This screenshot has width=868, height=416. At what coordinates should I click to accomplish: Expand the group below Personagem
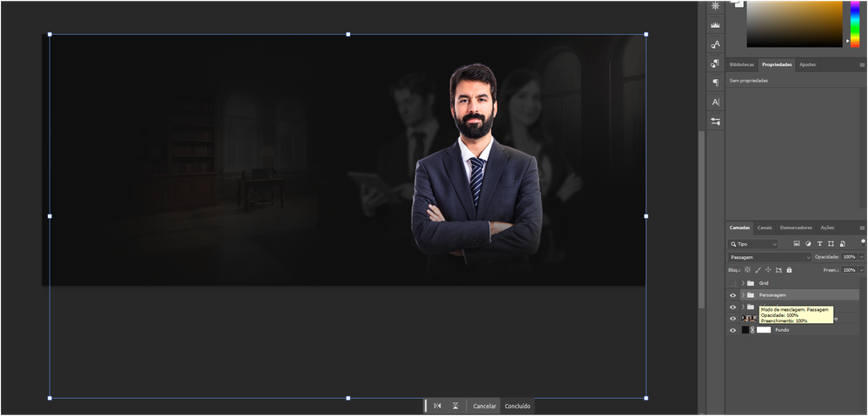(x=743, y=307)
